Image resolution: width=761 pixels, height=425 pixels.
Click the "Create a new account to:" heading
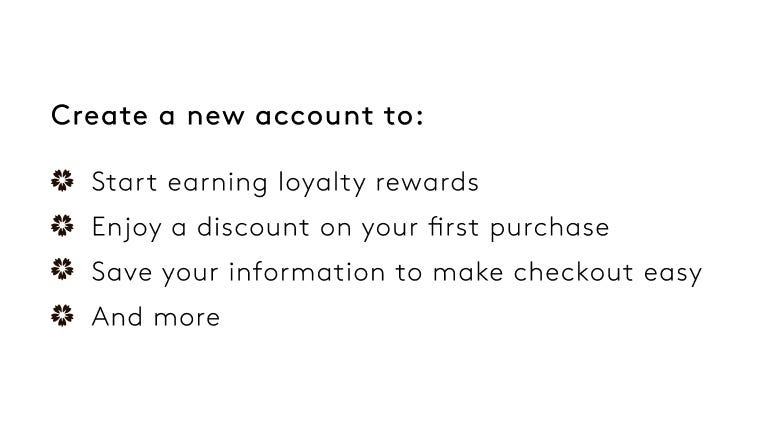coord(237,115)
